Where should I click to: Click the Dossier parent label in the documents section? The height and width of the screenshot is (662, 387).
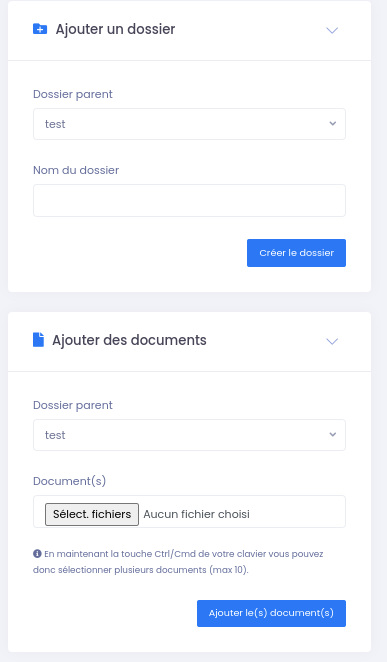pos(73,405)
